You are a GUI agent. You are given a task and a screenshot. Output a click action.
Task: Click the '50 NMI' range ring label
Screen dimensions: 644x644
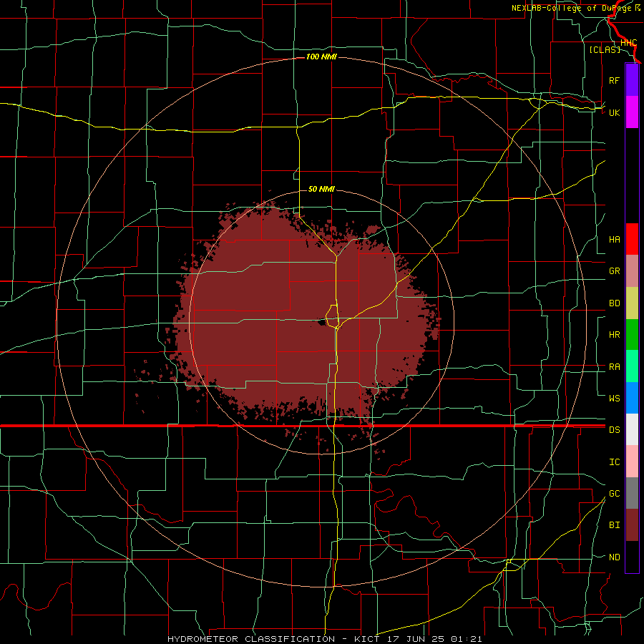pyautogui.click(x=321, y=189)
